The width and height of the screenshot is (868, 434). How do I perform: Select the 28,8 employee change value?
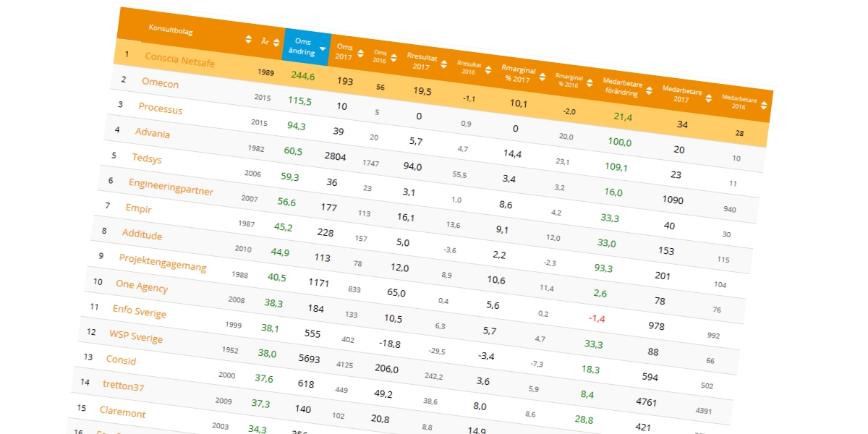[584, 420]
